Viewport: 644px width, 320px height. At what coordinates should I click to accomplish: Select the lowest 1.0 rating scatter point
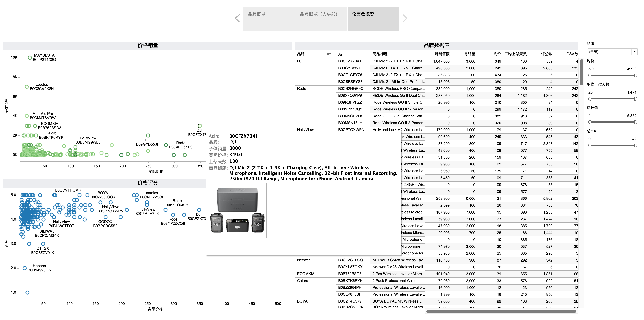[27, 293]
